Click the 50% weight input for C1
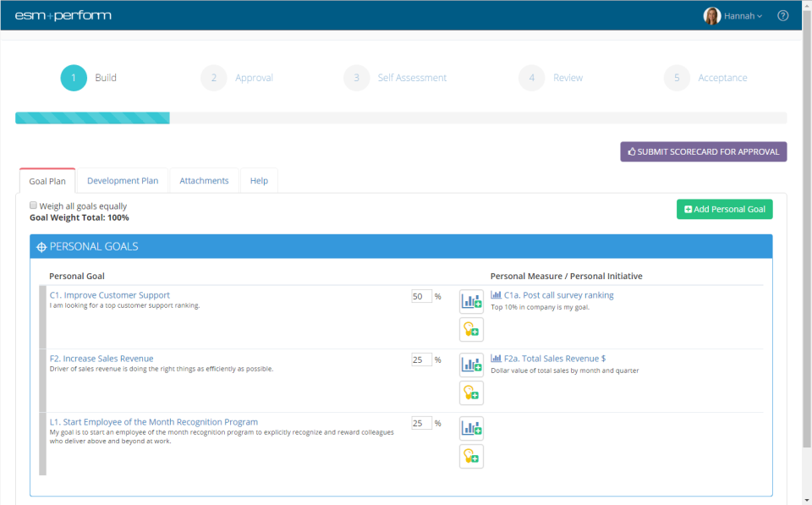Viewport: 812px width, 505px height. 421,294
